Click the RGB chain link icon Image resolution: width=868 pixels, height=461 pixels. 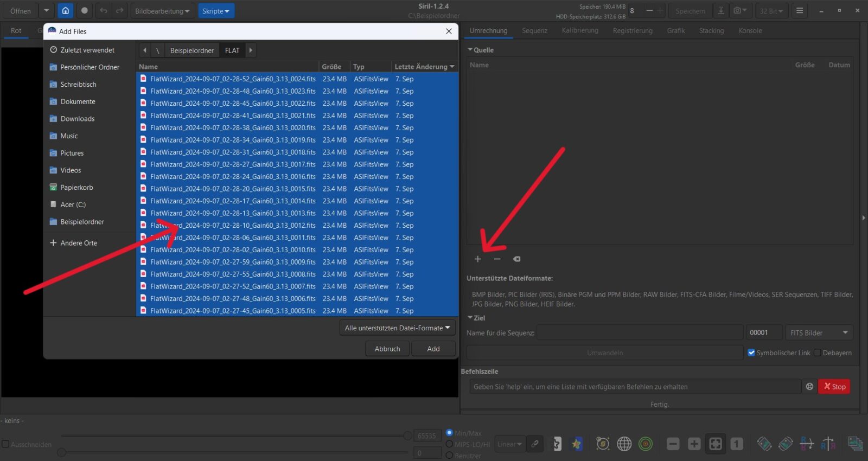(x=535, y=444)
